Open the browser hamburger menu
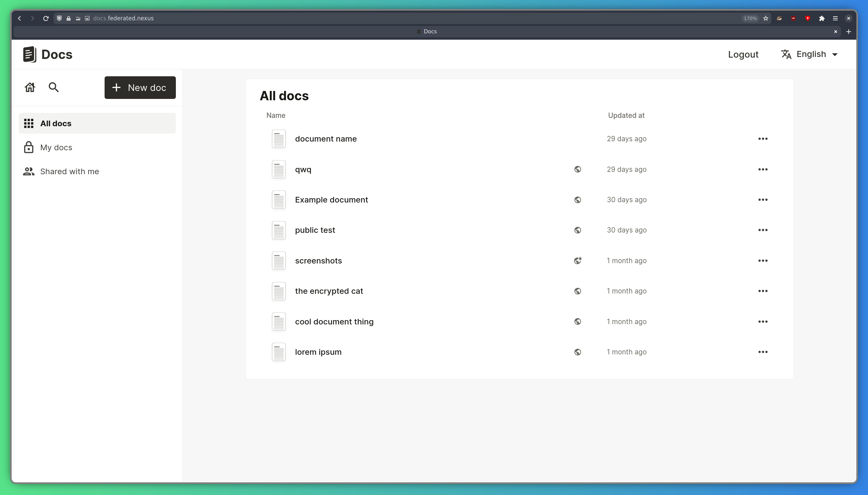 835,18
